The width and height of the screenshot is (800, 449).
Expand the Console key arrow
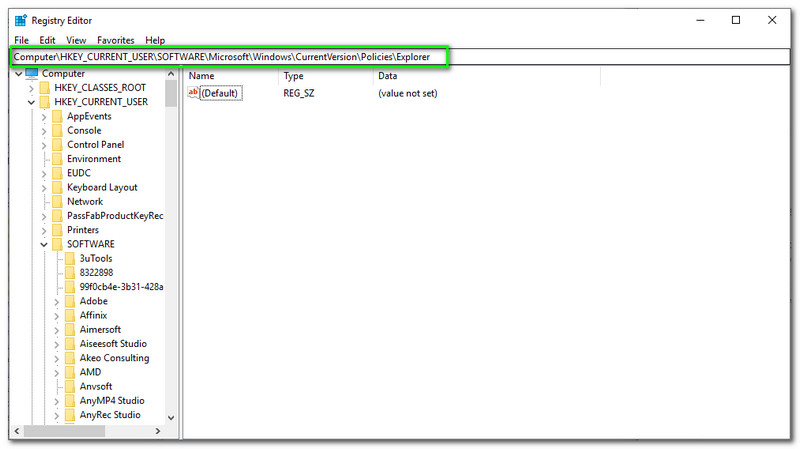coord(44,131)
